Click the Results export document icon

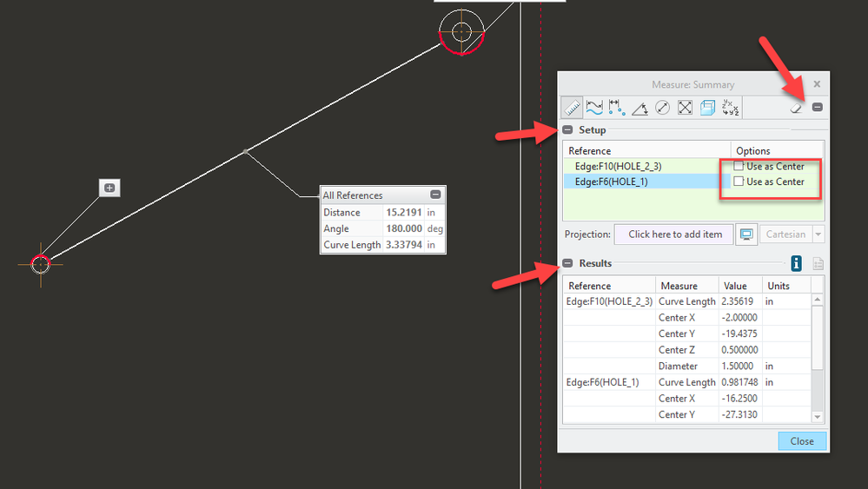[818, 264]
